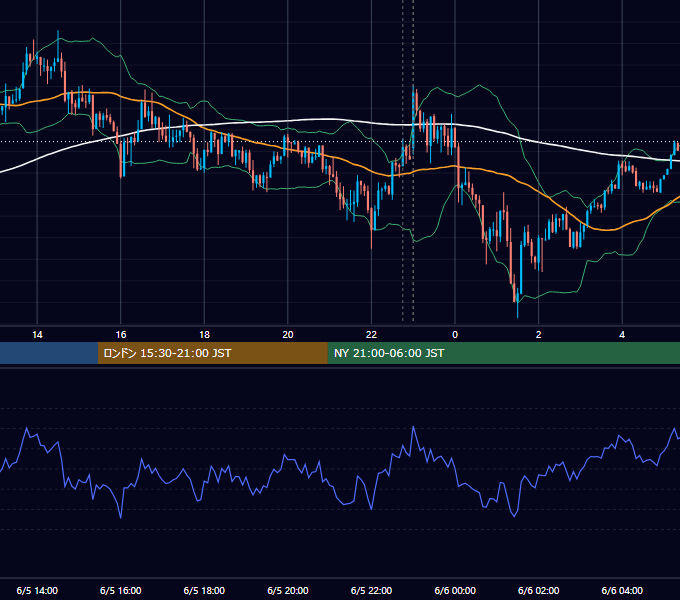Viewport: 680px width, 600px height.
Task: Click the hour label 22 on price chart axis
Action: 372,335
